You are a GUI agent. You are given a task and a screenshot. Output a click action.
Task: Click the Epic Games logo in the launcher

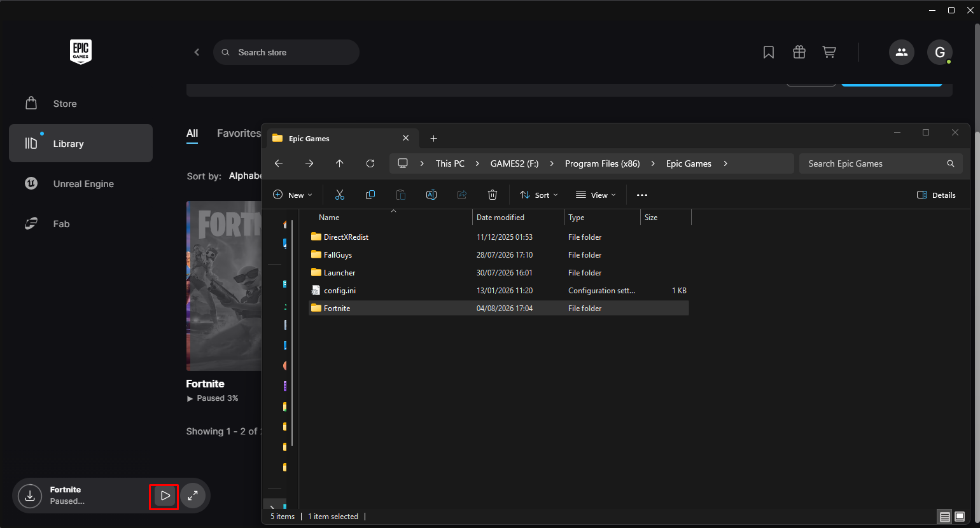(x=81, y=52)
